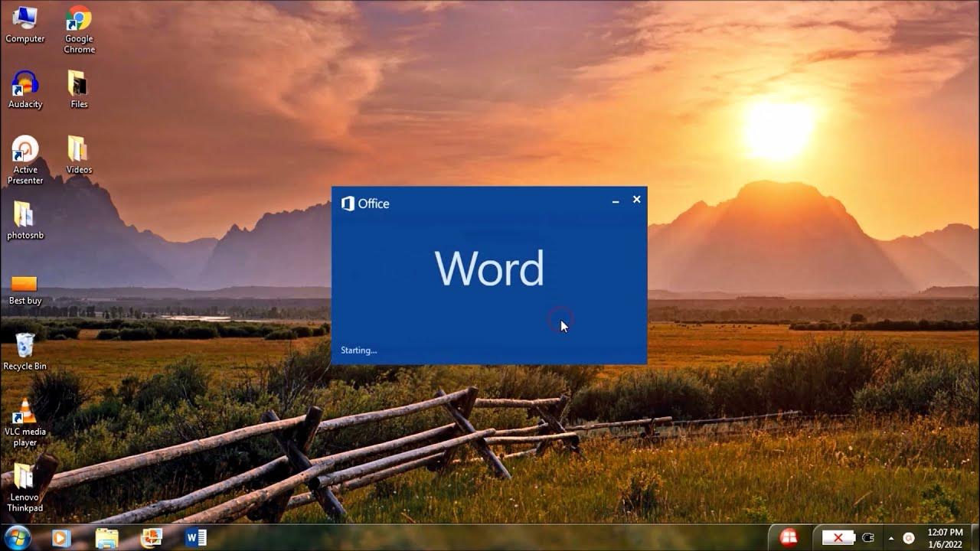Click the red Windows tray icon
This screenshot has width=980, height=551.
tap(789, 537)
